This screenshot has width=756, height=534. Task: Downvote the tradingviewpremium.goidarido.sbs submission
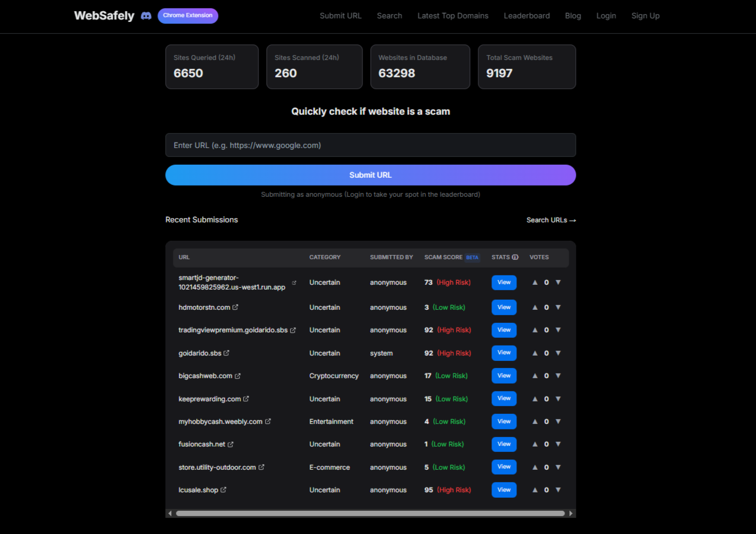pos(557,330)
